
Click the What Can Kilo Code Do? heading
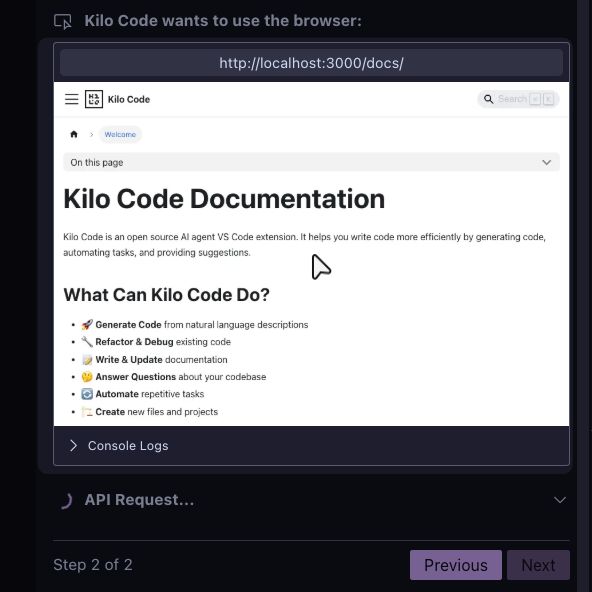(166, 295)
